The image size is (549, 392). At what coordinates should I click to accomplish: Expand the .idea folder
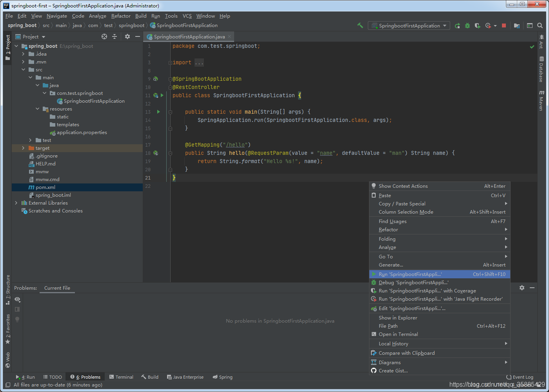point(24,54)
